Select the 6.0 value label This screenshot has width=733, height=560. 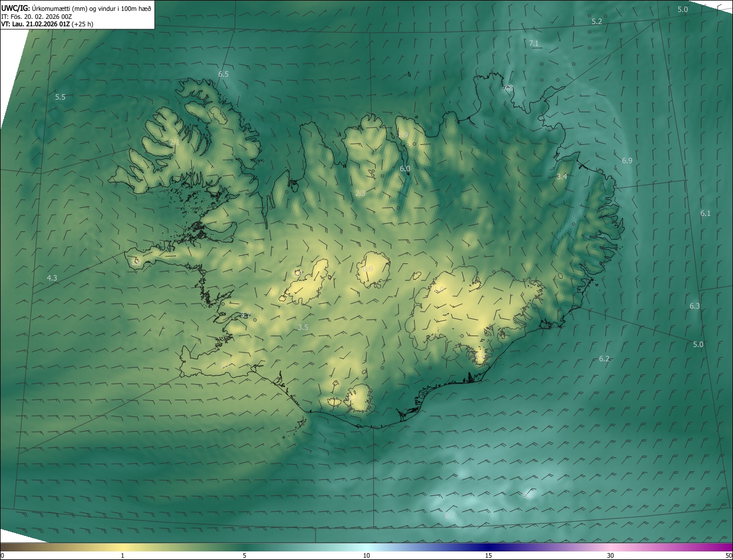tap(405, 169)
